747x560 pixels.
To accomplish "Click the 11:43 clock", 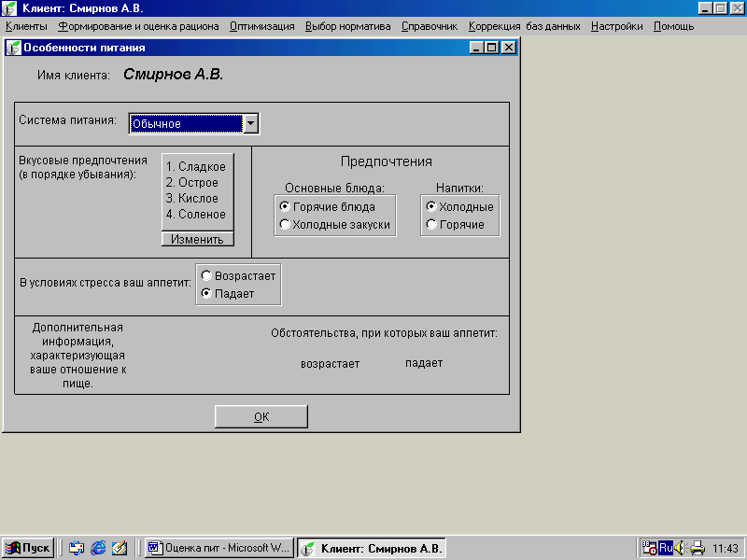I will [x=726, y=549].
